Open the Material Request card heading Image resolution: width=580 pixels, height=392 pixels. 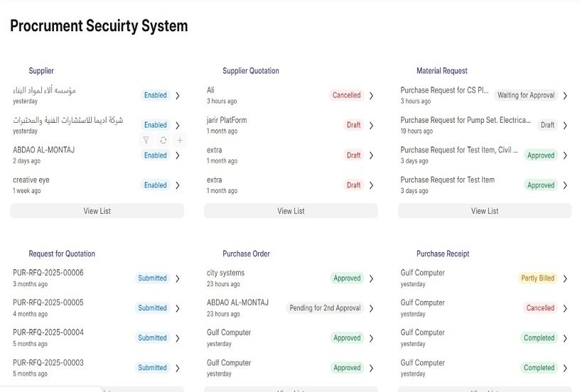[441, 71]
